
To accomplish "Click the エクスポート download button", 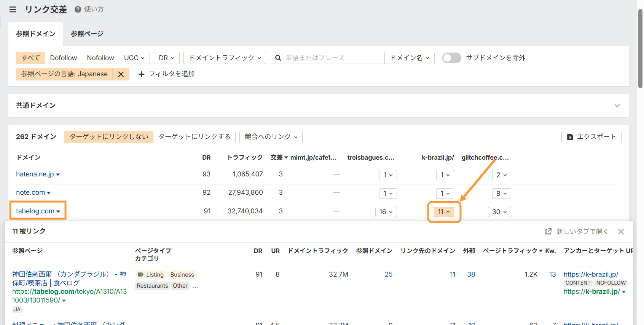I will (x=591, y=137).
